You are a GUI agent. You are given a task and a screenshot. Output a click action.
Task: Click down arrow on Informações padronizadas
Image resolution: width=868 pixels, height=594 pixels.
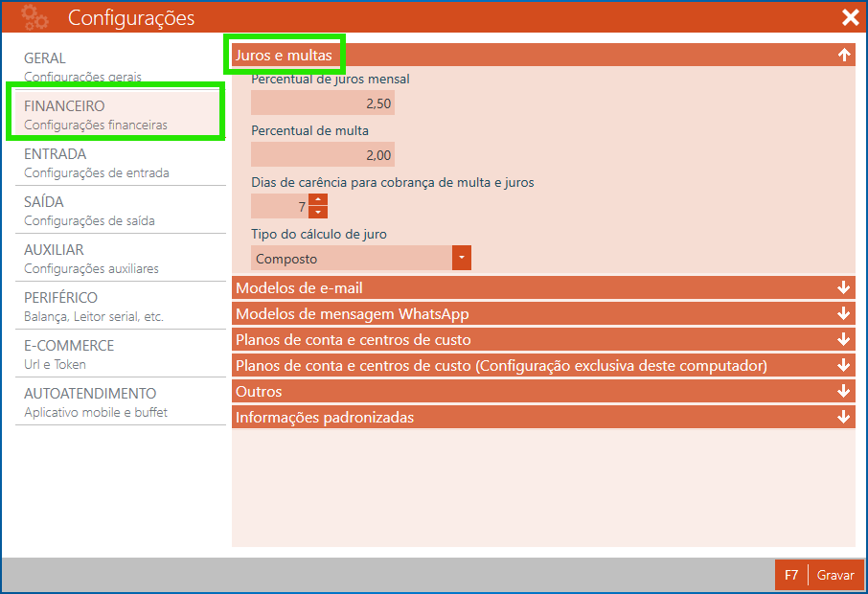[x=843, y=417]
